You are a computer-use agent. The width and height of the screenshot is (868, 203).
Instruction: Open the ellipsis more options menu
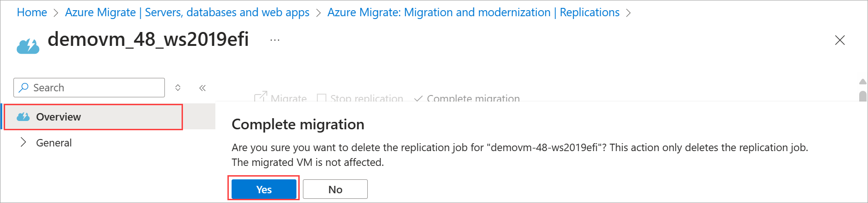(x=275, y=40)
